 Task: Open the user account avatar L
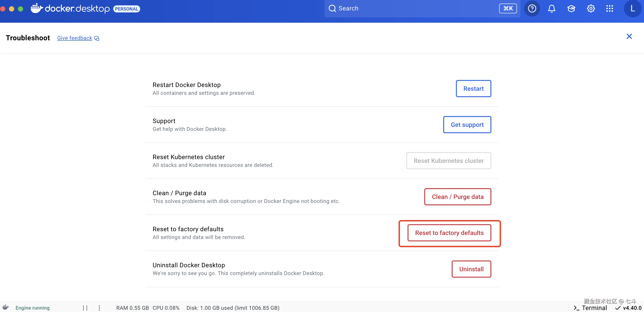click(x=632, y=9)
